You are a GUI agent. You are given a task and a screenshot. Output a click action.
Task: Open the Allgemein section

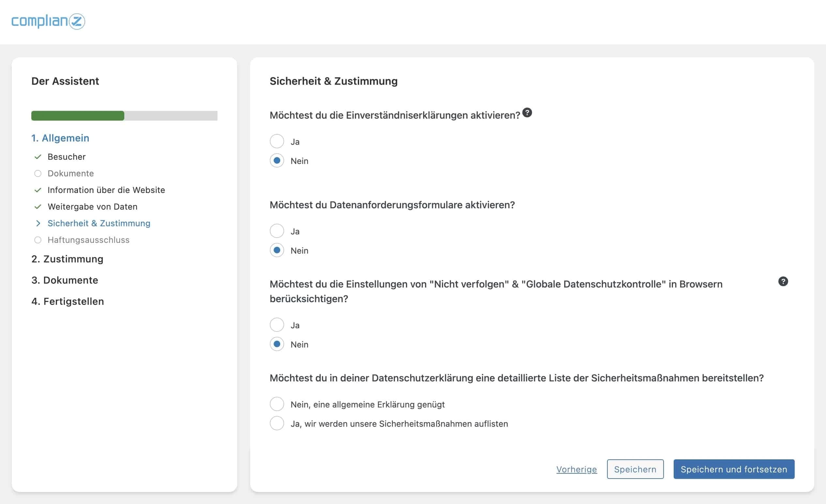[60, 138]
